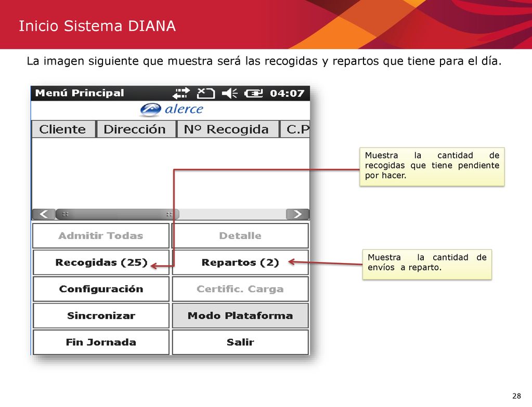This screenshot has width=532, height=407.
Task: Open the Configuración screen
Action: click(x=101, y=289)
